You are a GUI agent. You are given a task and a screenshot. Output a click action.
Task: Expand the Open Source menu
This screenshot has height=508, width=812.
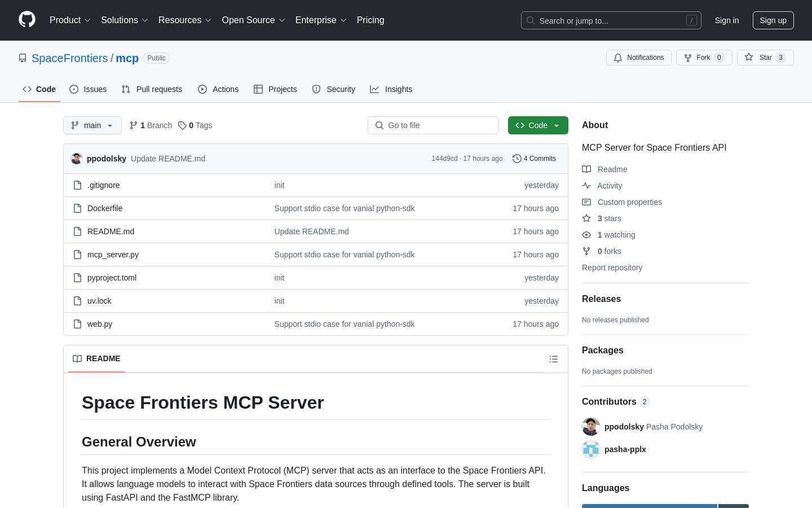tap(254, 20)
